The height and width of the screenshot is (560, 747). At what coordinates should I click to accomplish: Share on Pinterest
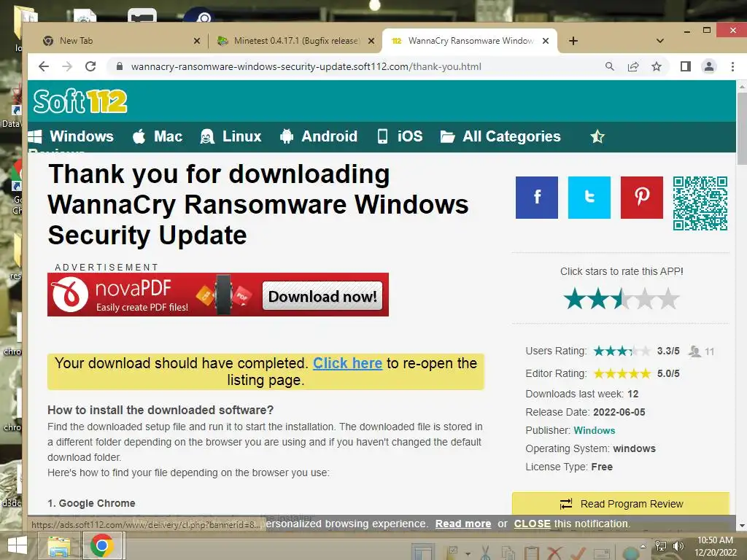(642, 198)
